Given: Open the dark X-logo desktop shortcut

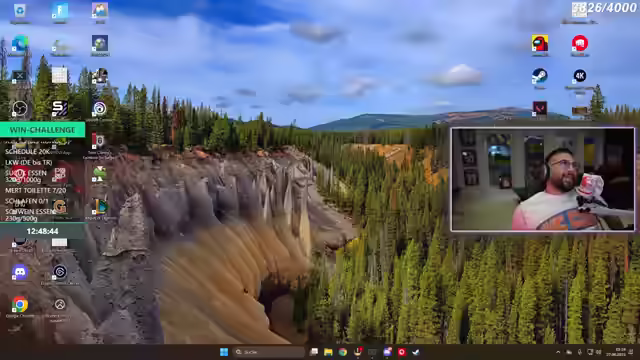Looking at the screenshot, I should pos(20,76).
